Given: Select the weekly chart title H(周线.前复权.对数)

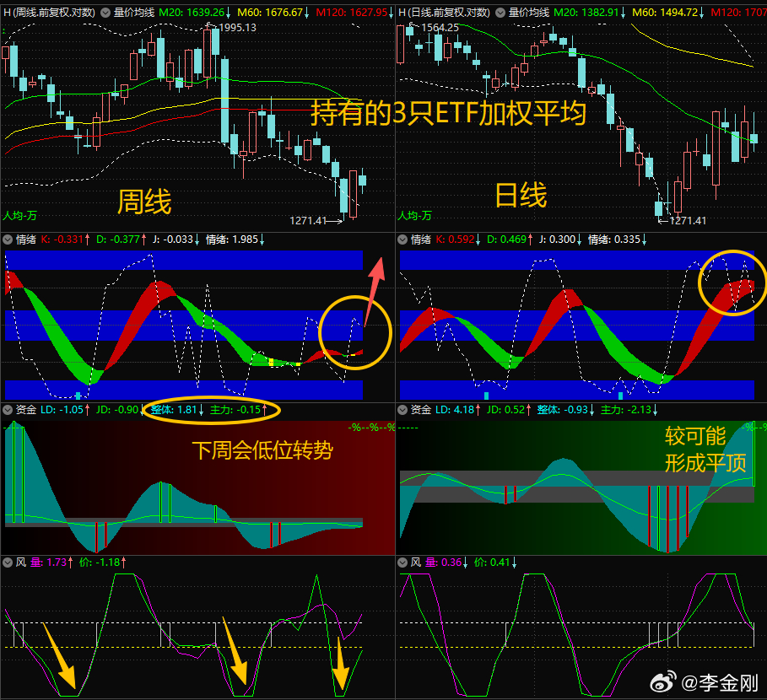Looking at the screenshot, I should click(x=50, y=13).
